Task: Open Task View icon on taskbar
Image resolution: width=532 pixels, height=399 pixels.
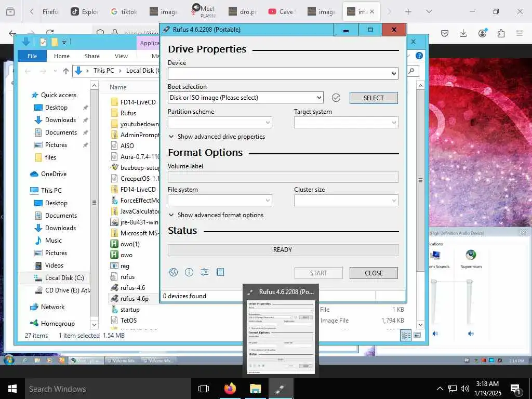Action: coord(204,389)
